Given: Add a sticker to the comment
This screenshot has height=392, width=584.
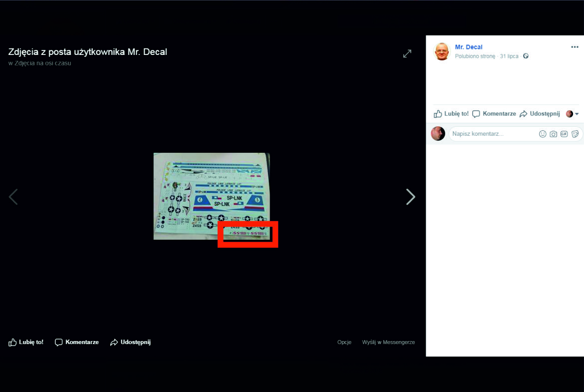Looking at the screenshot, I should coord(575,134).
